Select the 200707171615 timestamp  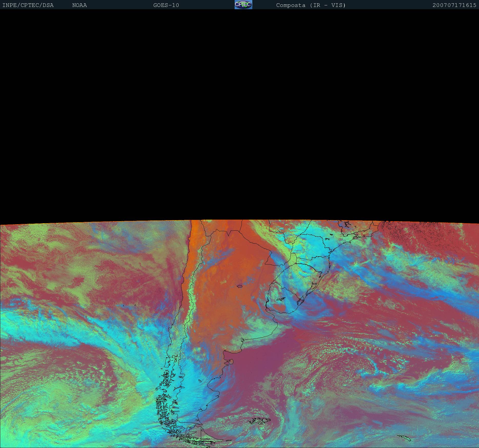[454, 5]
